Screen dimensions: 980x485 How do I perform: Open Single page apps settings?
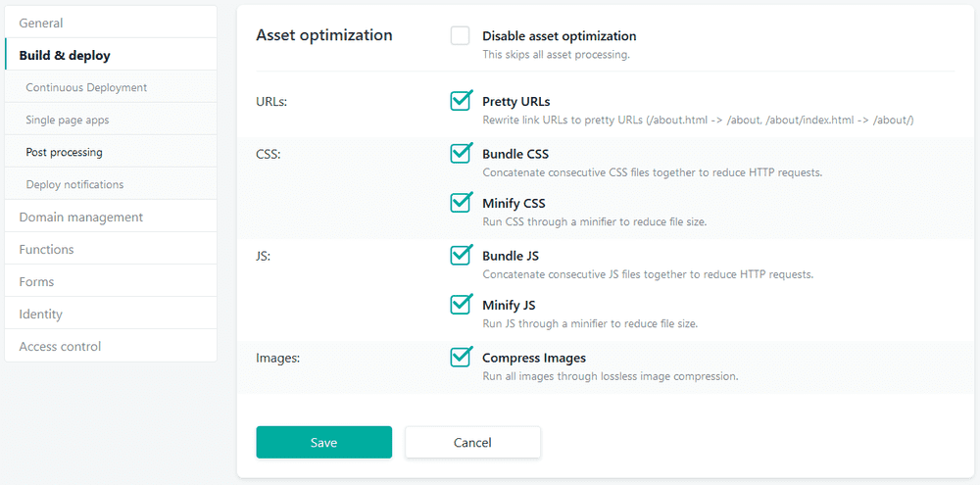[x=68, y=120]
